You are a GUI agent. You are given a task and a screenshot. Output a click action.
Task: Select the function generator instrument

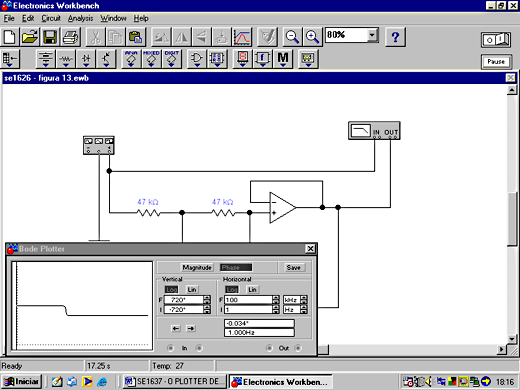tap(99, 145)
